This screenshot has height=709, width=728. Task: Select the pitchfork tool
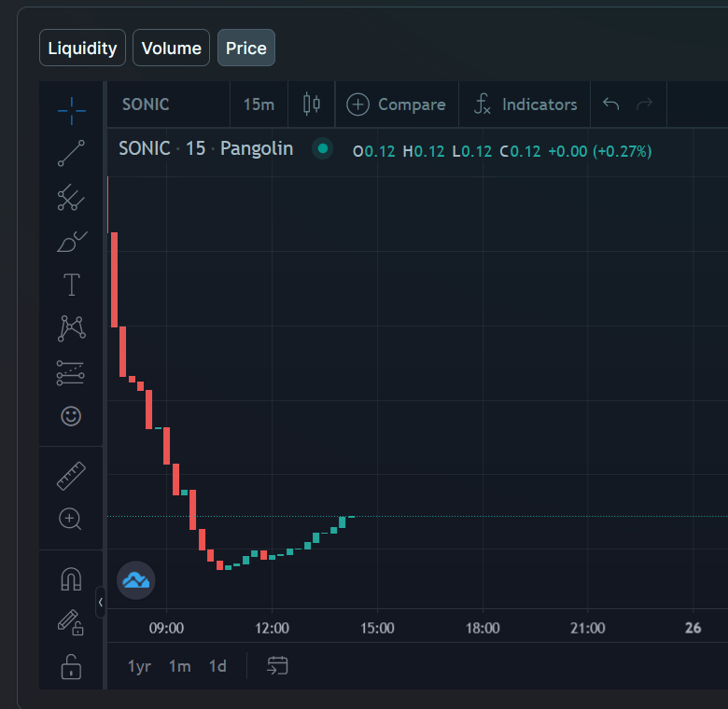click(71, 198)
